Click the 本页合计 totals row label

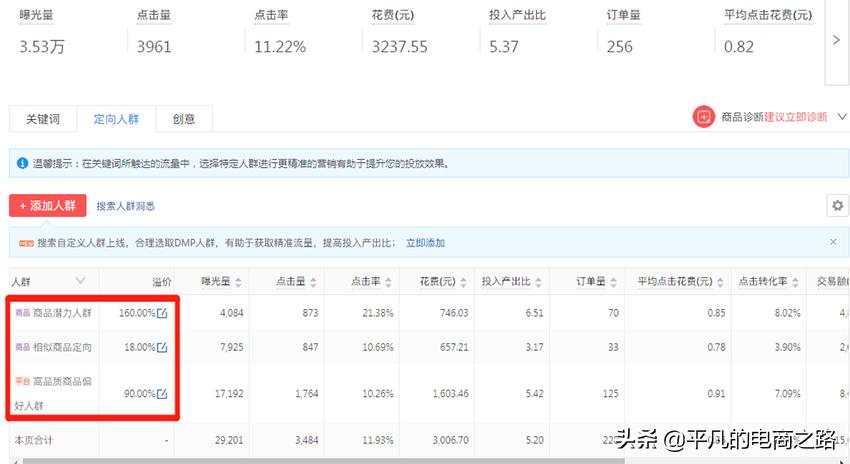click(34, 440)
